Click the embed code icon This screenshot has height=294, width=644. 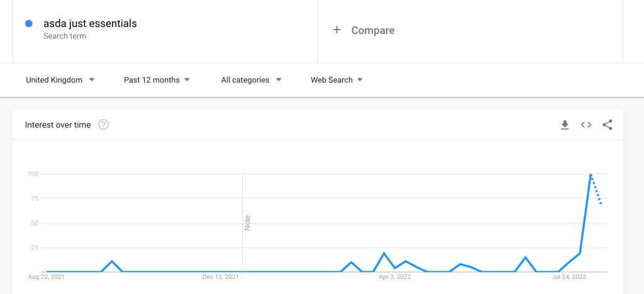(586, 125)
